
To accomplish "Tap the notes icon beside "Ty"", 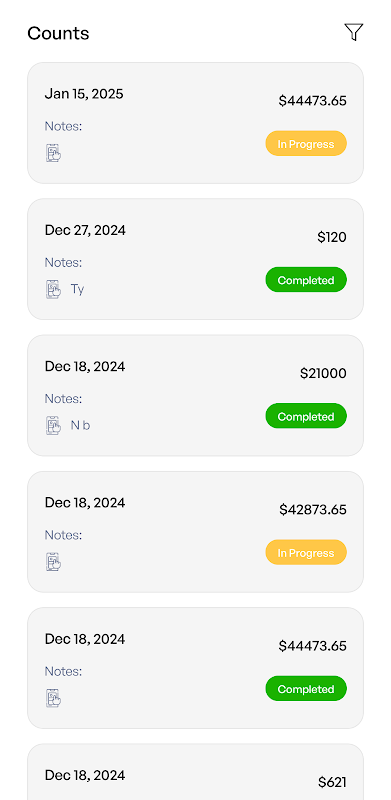I will [x=54, y=289].
